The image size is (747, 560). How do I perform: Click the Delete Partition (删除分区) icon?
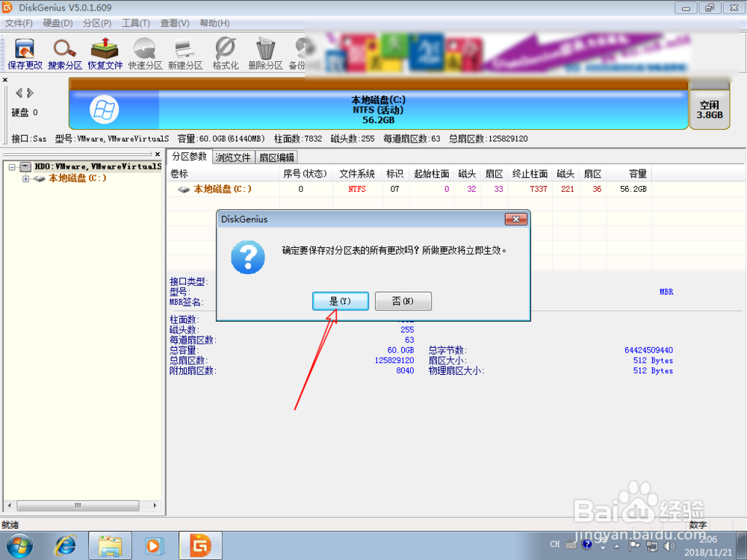[265, 54]
